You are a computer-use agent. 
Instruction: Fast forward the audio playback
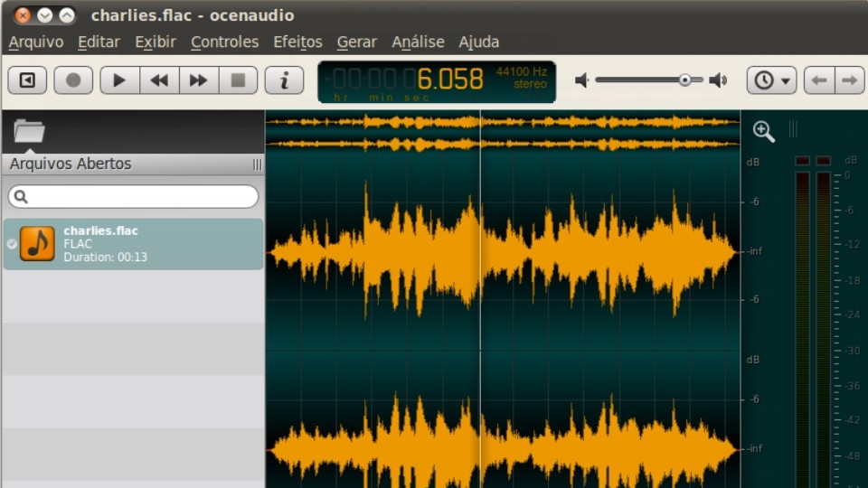click(x=199, y=80)
